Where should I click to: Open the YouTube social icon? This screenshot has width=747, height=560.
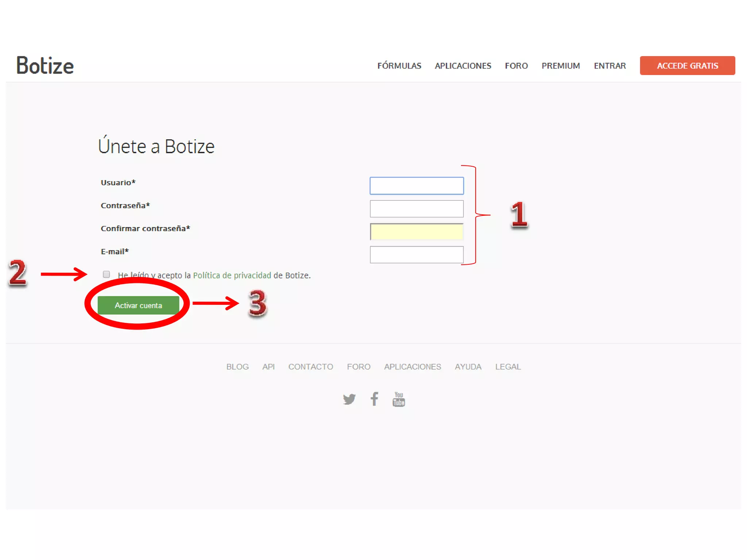point(399,399)
